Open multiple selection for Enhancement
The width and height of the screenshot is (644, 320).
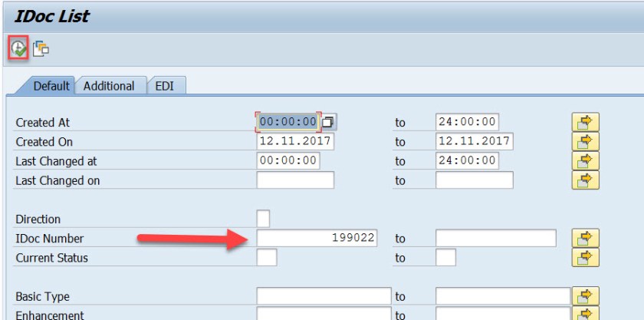pos(585,313)
